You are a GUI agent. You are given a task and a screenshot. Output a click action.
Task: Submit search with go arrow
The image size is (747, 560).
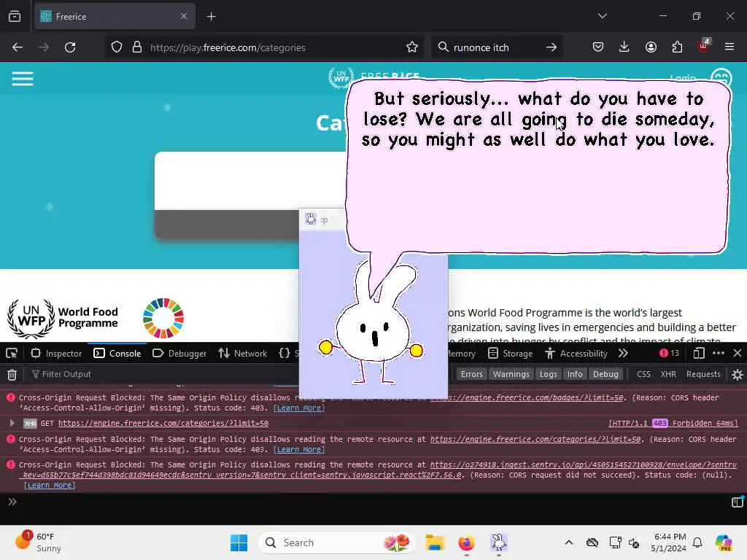tap(551, 47)
